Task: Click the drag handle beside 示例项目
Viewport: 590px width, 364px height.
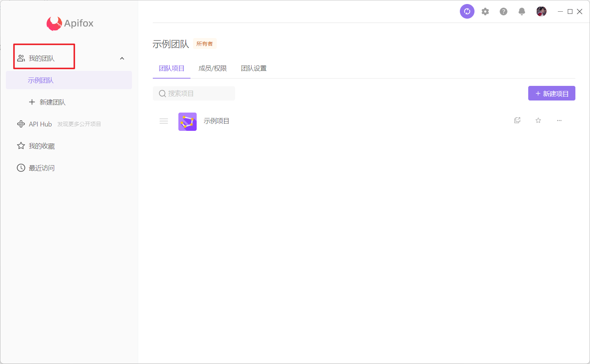Action: click(164, 121)
